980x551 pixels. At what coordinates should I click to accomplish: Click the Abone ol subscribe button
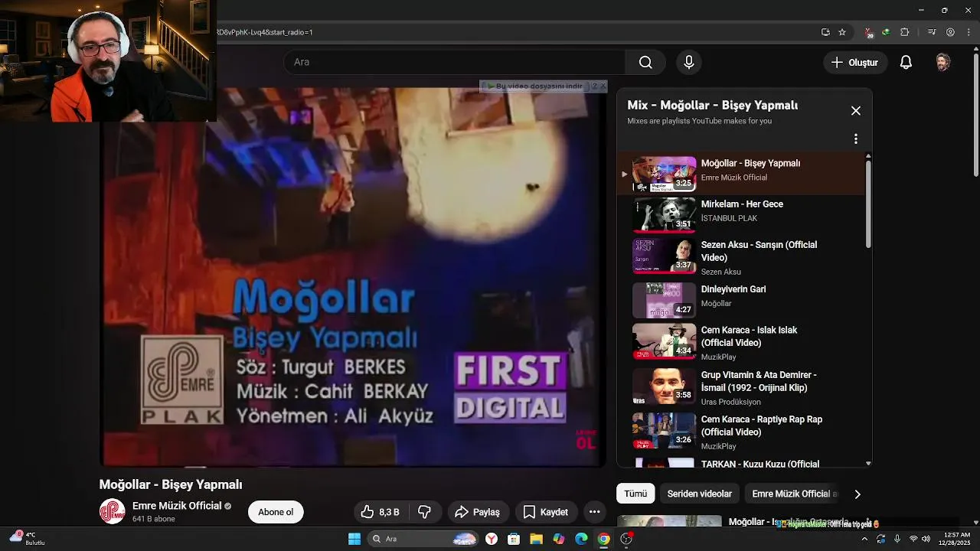pyautogui.click(x=276, y=512)
